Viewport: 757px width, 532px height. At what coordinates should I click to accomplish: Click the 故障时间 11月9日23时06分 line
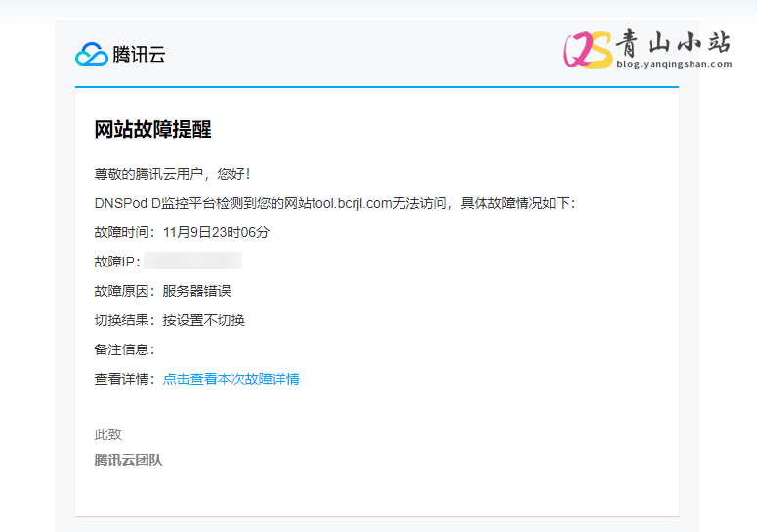(182, 232)
